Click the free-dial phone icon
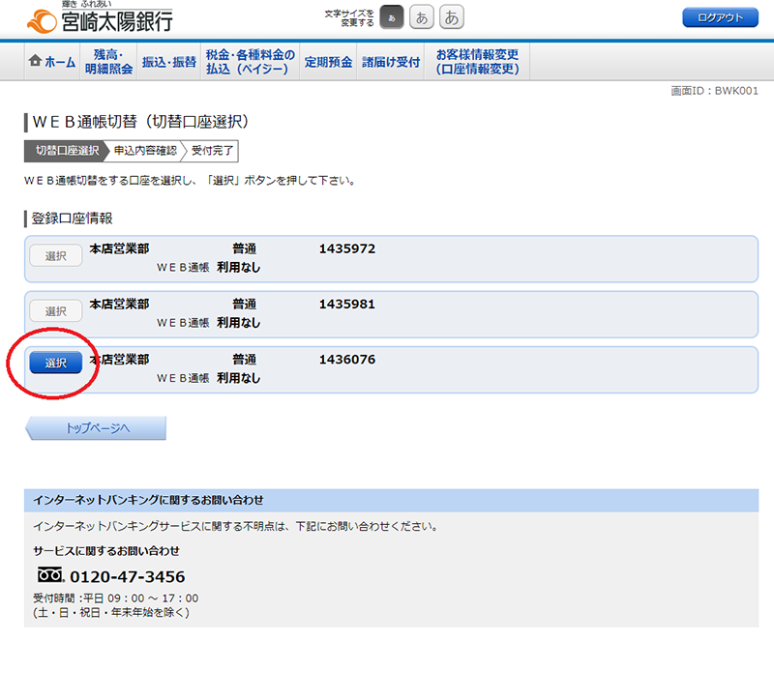The width and height of the screenshot is (774, 700). [50, 575]
